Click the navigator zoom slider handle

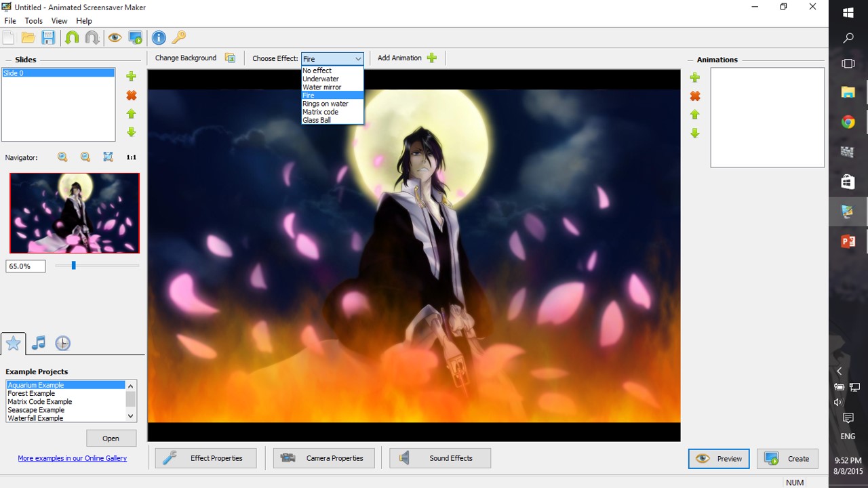(73, 266)
